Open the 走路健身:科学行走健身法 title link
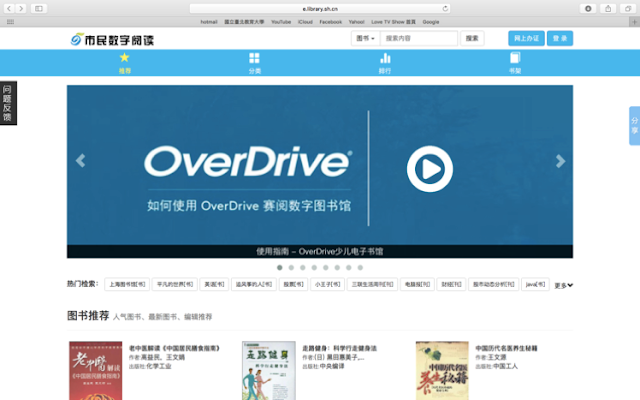 point(339,348)
